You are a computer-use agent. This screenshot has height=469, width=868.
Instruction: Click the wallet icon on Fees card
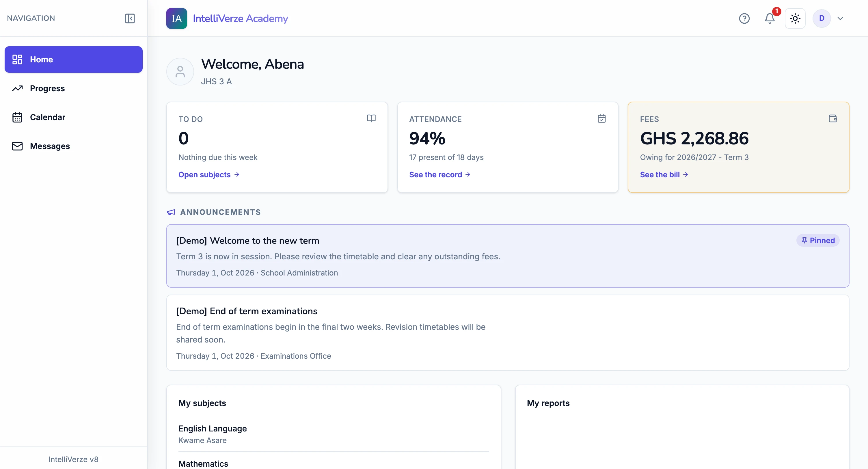click(832, 118)
